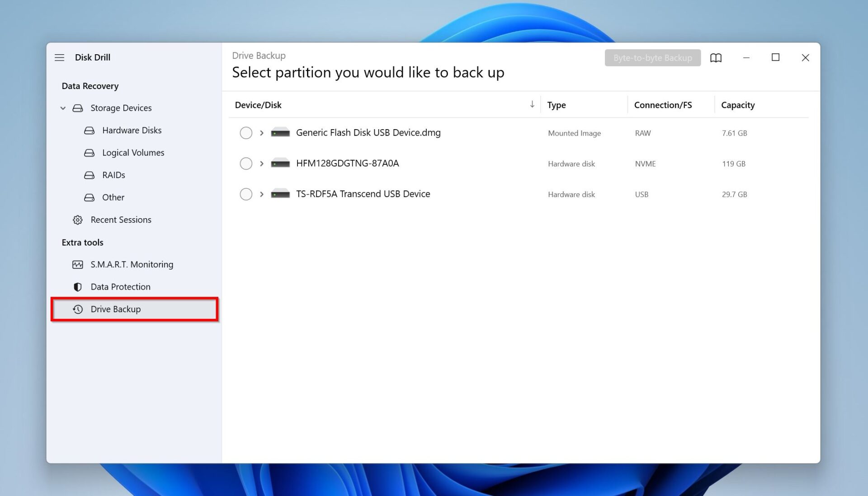The height and width of the screenshot is (496, 868).
Task: Click the RAIDs drive icon
Action: [x=90, y=175]
